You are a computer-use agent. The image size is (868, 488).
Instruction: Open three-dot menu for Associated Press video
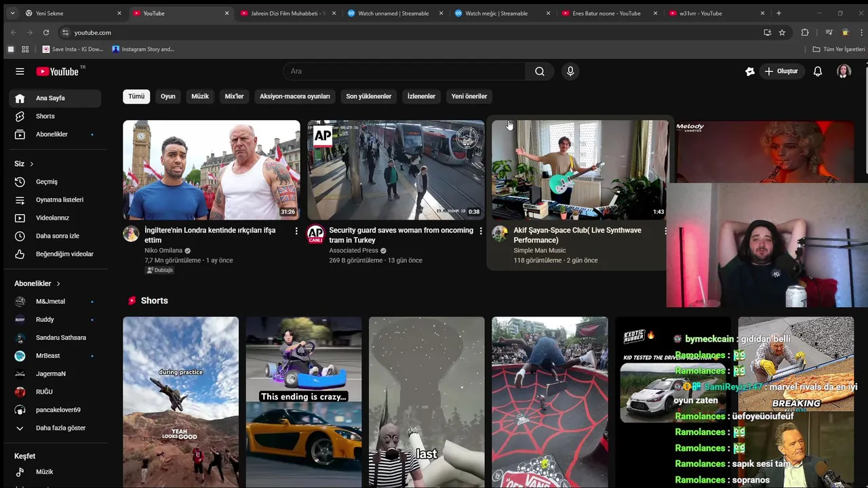click(481, 231)
